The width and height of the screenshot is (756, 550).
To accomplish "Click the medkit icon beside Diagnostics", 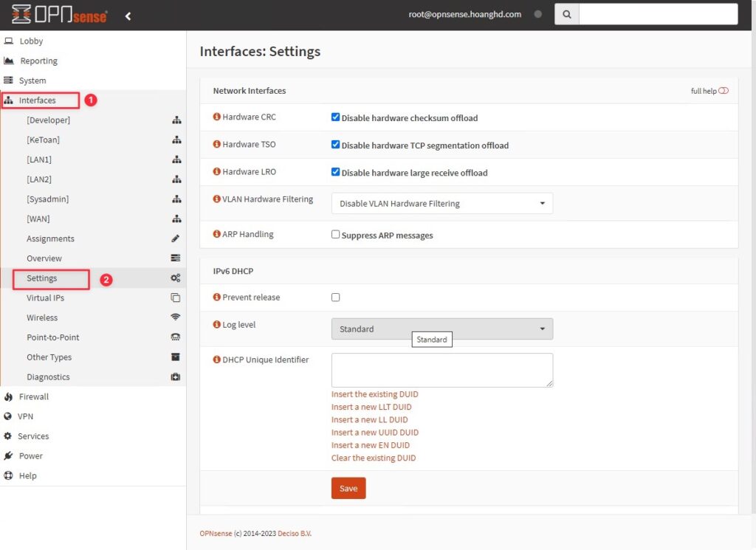I will (x=176, y=377).
